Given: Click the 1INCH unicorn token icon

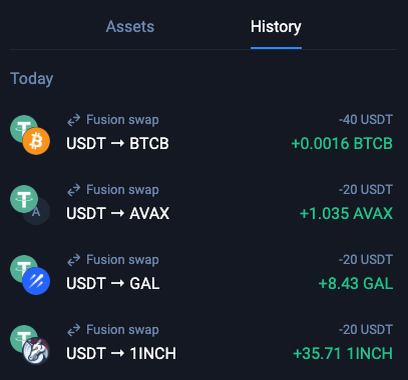Looking at the screenshot, I should (36, 351).
